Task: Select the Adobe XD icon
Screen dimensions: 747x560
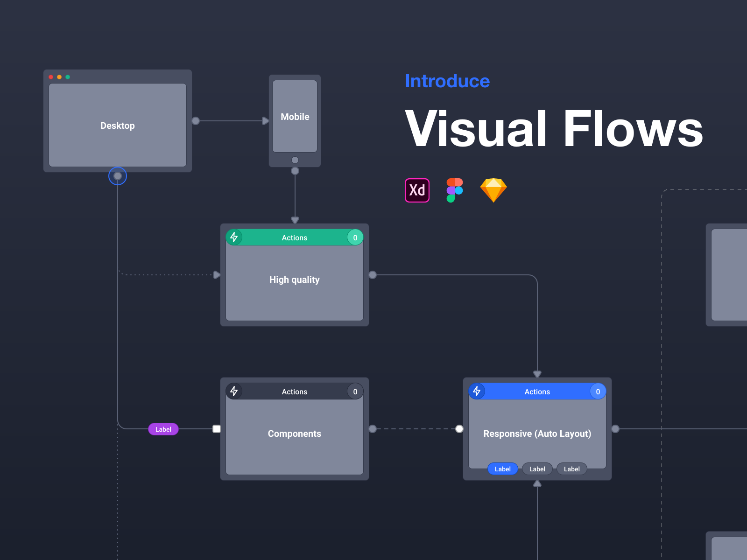Action: pos(417,189)
